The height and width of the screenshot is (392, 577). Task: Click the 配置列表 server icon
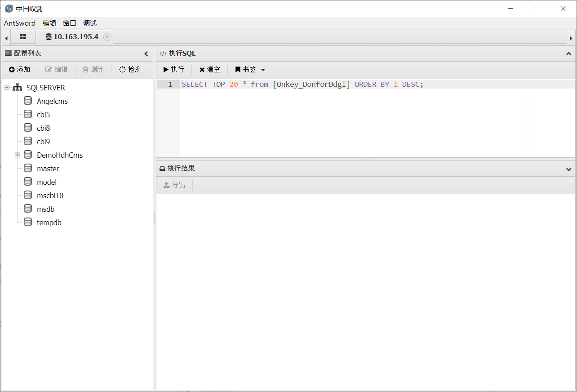point(8,53)
